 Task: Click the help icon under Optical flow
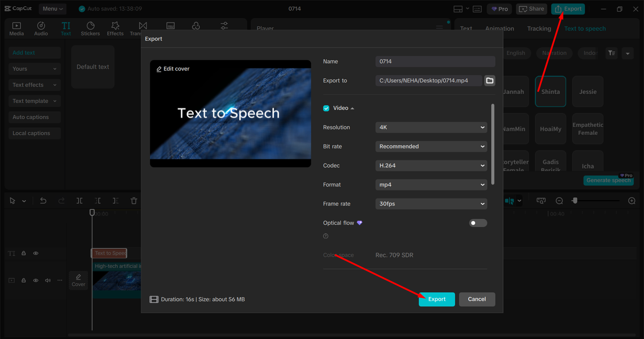pos(326,236)
